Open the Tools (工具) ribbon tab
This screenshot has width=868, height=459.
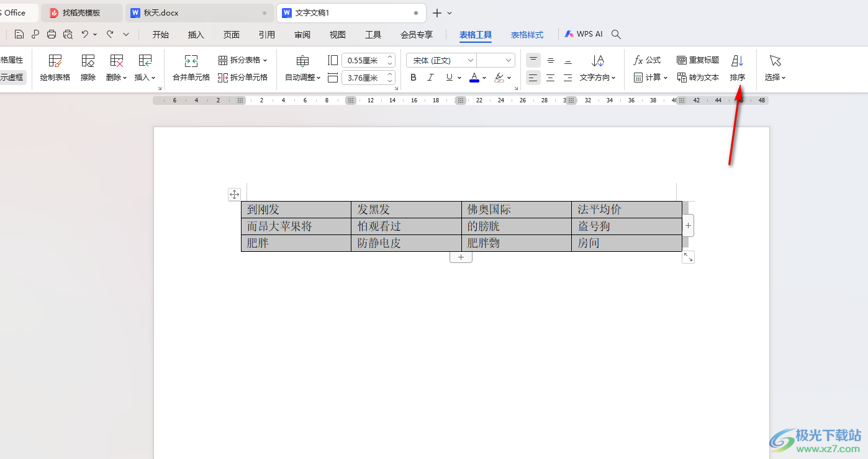[373, 35]
